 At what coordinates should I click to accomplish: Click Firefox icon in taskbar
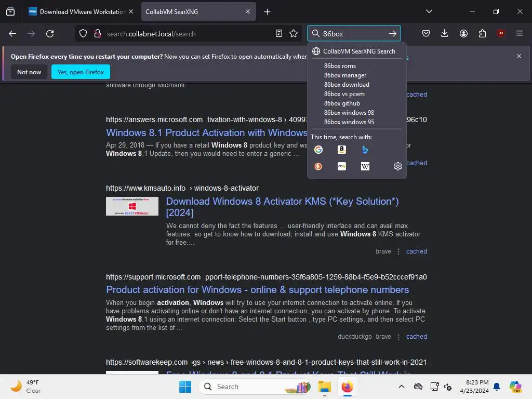pos(347,387)
